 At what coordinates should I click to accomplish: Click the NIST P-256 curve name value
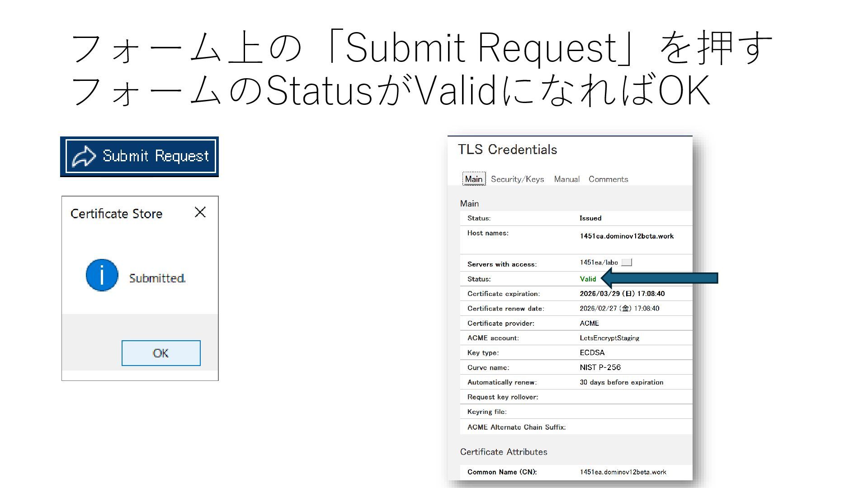tap(600, 367)
